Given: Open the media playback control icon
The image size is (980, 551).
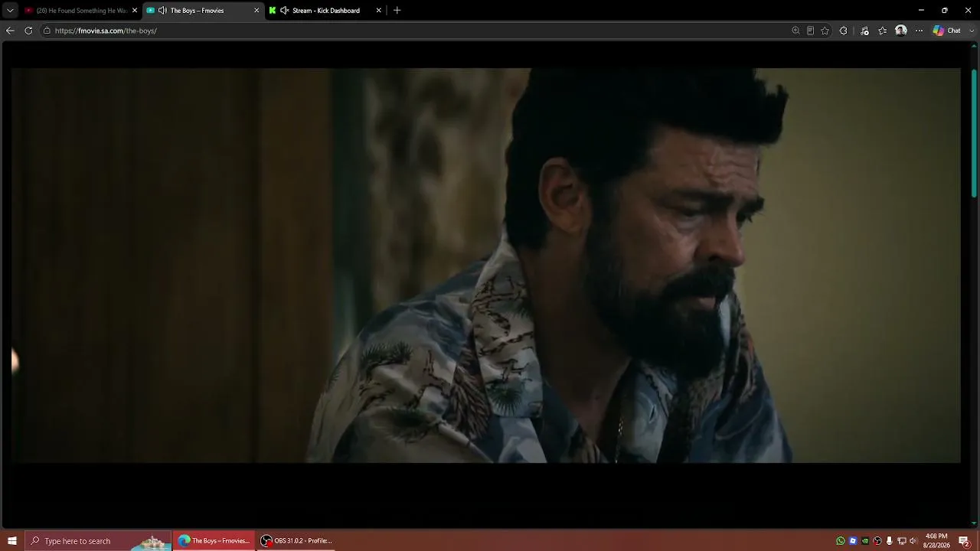Looking at the screenshot, I should tap(864, 31).
